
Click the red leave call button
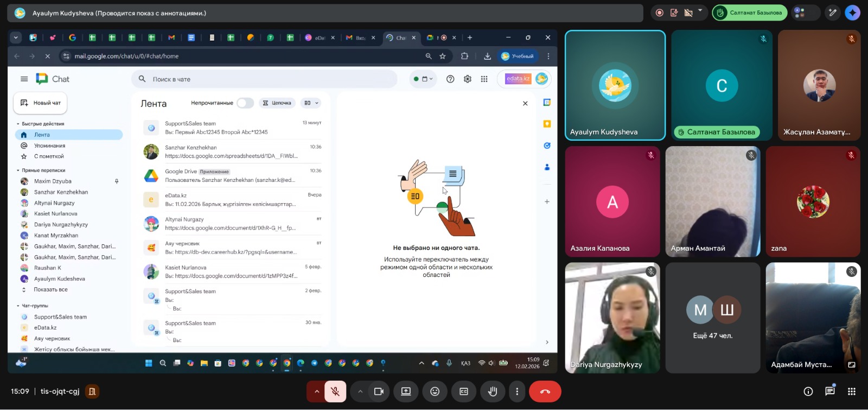545,392
